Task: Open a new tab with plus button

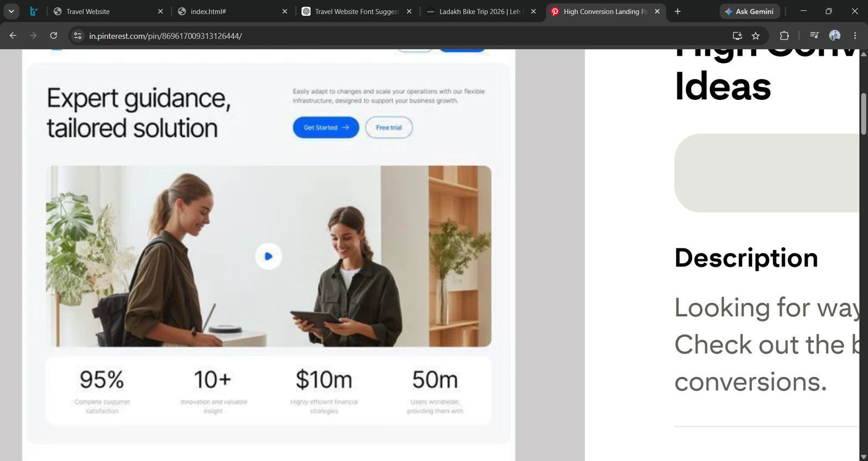Action: click(678, 11)
